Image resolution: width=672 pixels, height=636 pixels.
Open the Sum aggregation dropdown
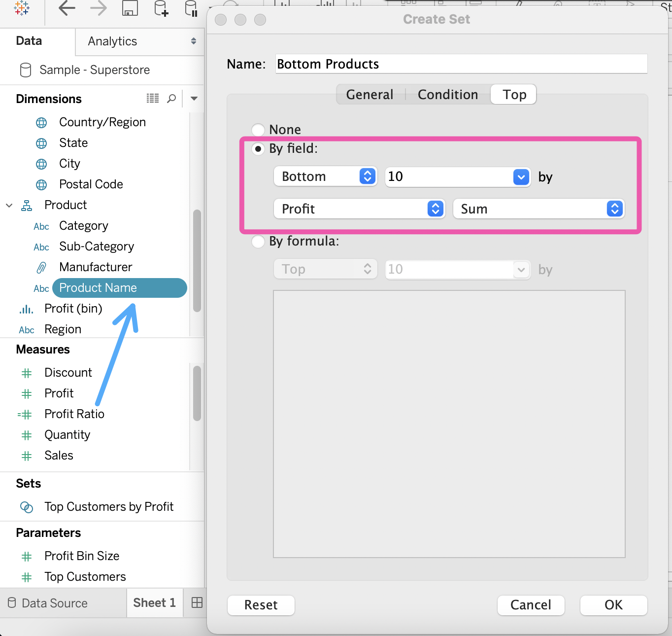538,209
